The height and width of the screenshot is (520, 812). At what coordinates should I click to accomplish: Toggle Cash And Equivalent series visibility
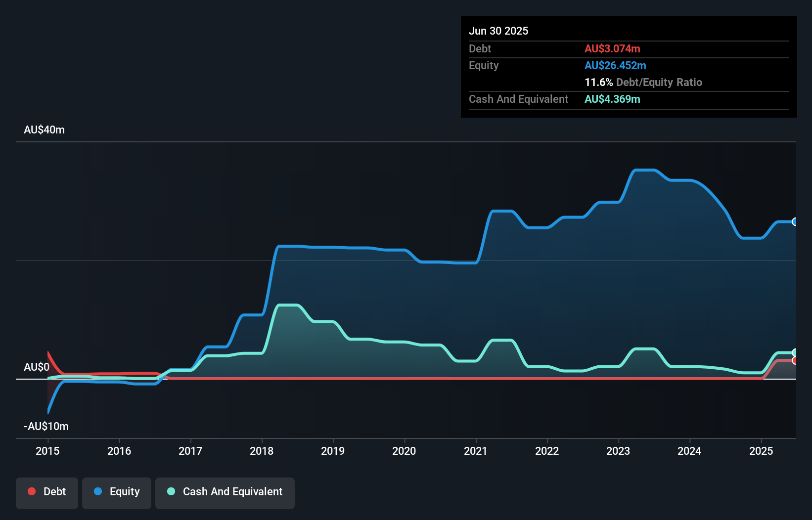tap(225, 493)
